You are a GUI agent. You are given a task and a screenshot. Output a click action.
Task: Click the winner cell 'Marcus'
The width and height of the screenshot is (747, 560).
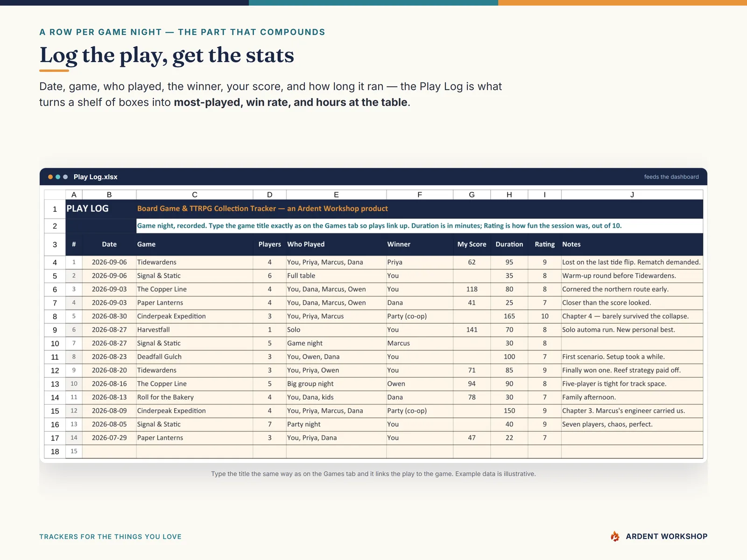420,343
